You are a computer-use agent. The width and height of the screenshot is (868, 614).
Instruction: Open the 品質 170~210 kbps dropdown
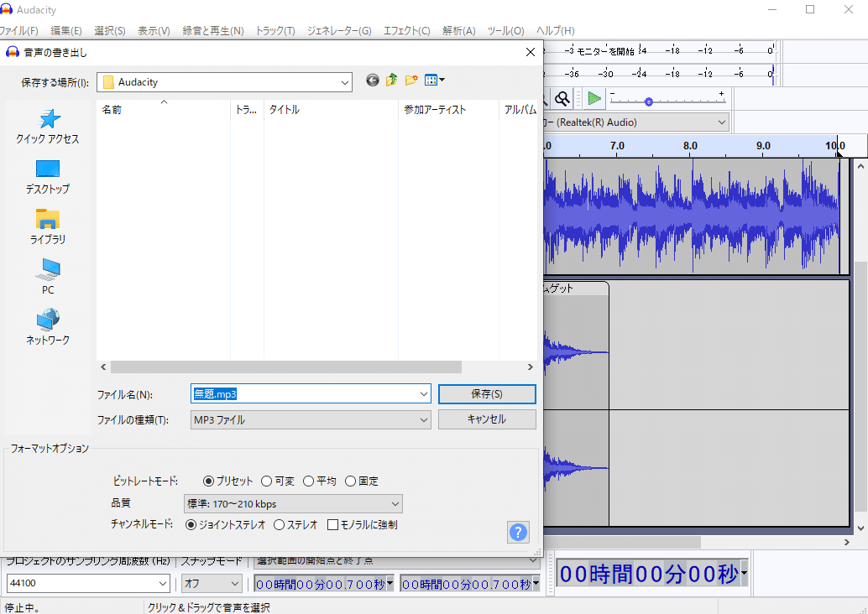[x=293, y=504]
